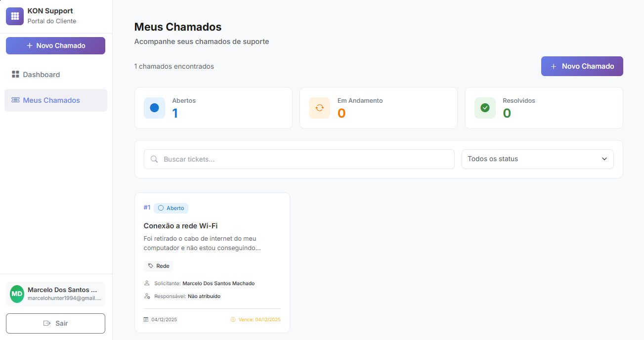Click the clock icon next to Vence
The image size is (644, 340).
click(233, 320)
